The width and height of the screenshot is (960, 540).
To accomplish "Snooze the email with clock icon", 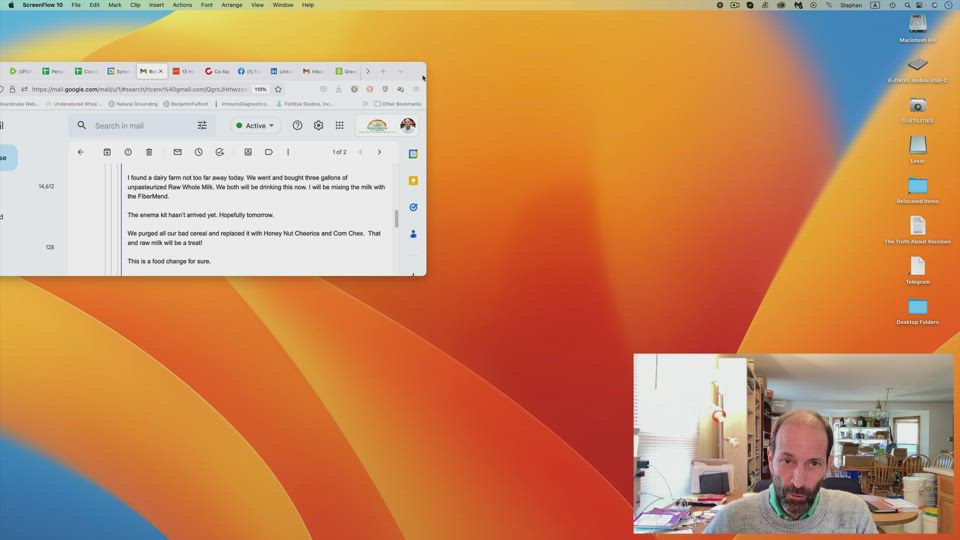I will [x=198, y=152].
